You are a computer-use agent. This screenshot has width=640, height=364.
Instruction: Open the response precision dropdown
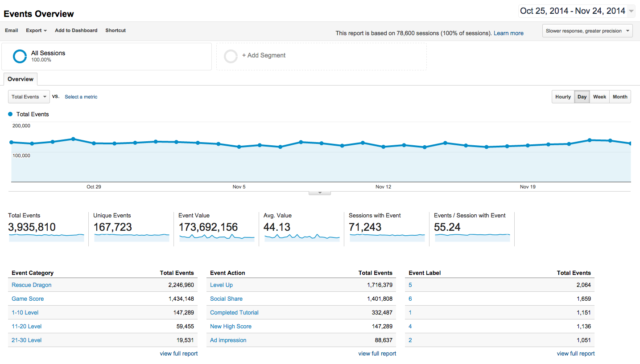(587, 31)
